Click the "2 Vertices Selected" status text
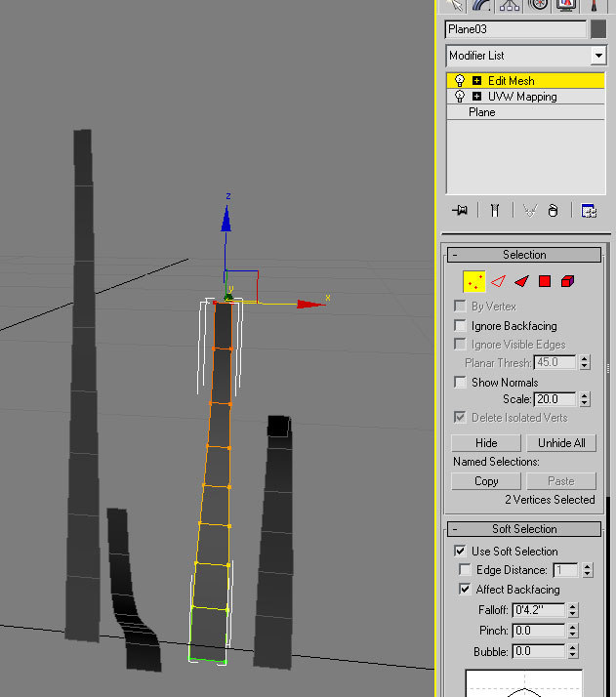The height and width of the screenshot is (697, 616). (550, 500)
